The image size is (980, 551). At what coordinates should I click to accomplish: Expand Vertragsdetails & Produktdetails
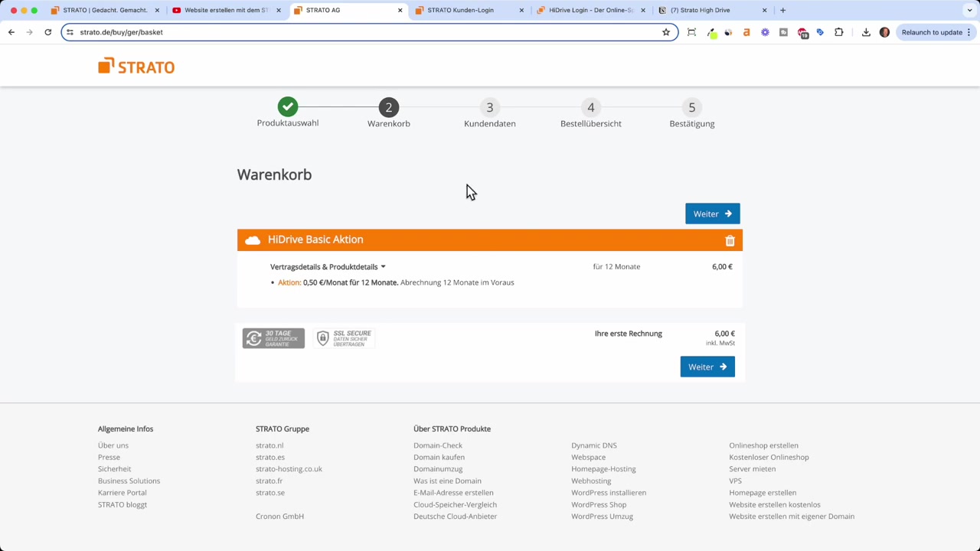[328, 267]
